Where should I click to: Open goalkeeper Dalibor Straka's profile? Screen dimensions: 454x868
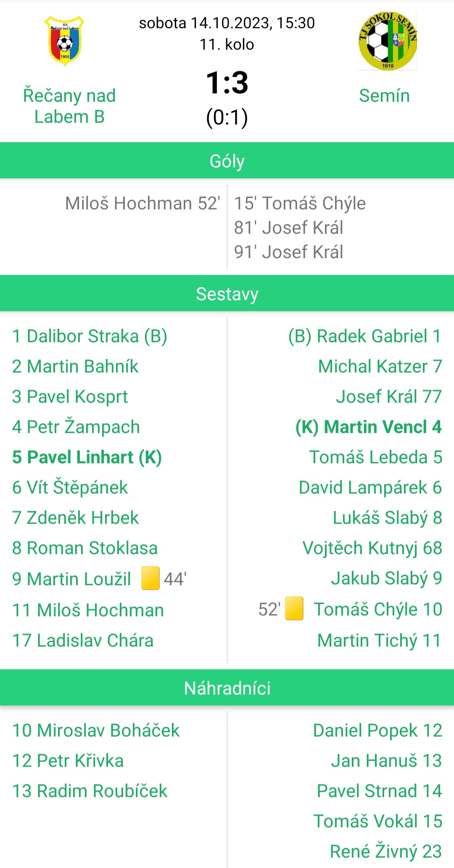click(90, 336)
